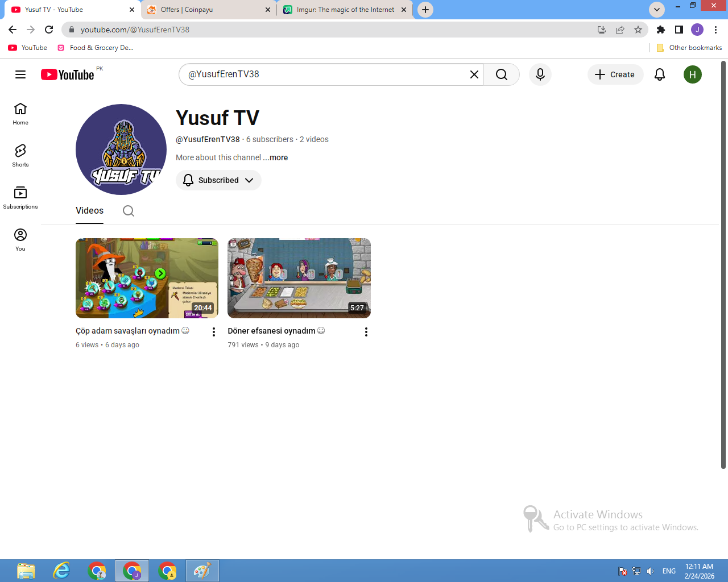Viewport: 728px width, 582px height.
Task: Open the Other bookmarks folder
Action: (x=689, y=48)
